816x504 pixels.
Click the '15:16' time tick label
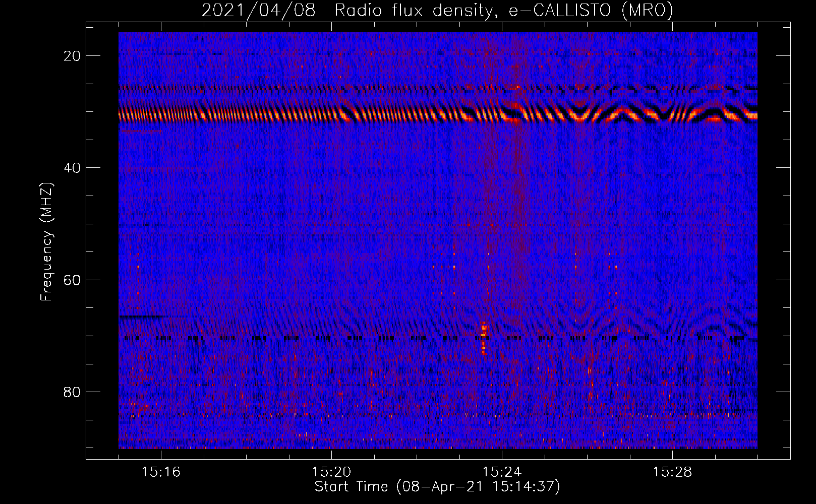click(x=161, y=472)
